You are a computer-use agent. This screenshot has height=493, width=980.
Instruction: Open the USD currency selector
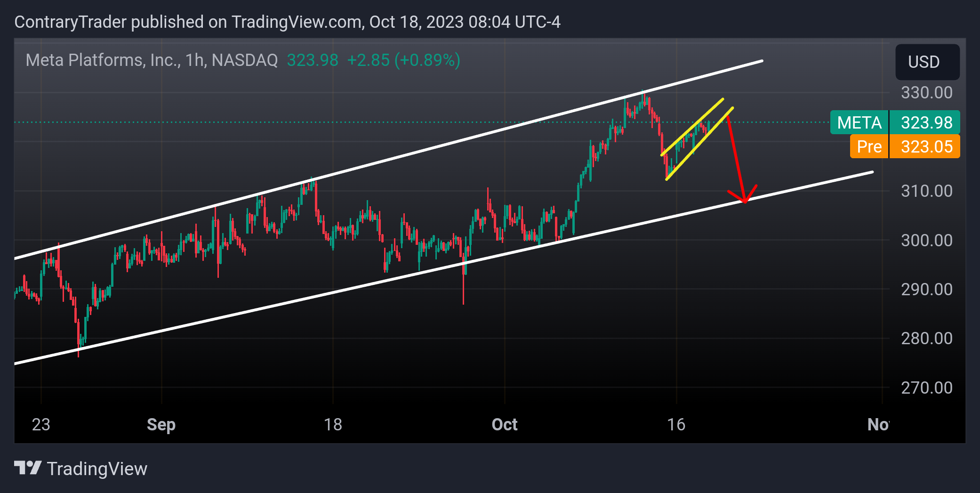coord(927,62)
